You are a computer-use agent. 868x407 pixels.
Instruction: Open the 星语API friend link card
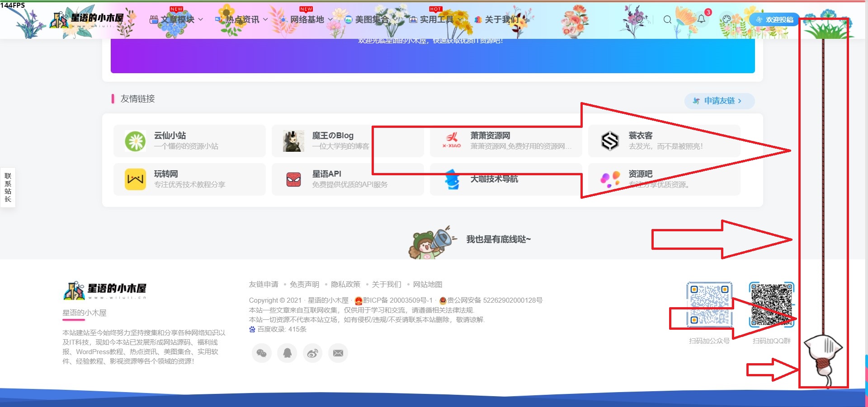(x=347, y=179)
